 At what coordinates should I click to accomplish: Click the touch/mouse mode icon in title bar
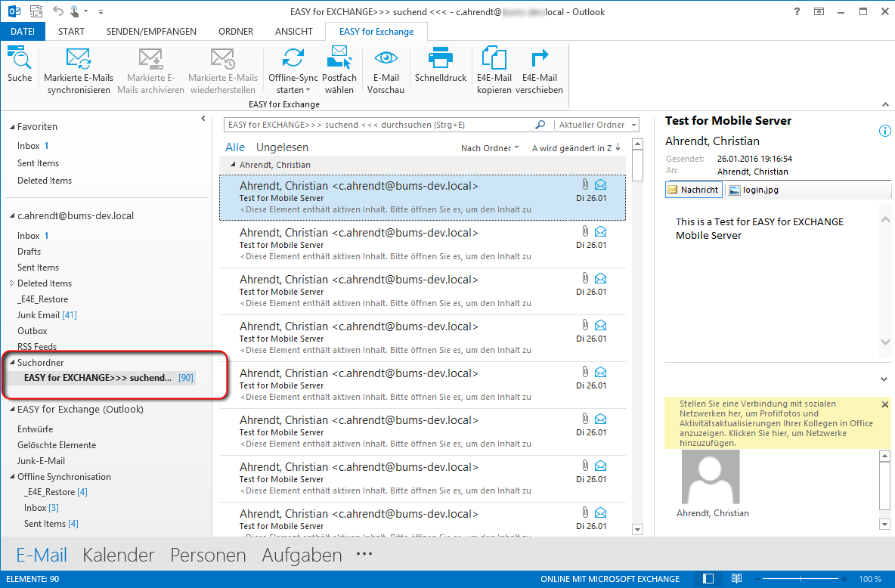75,11
